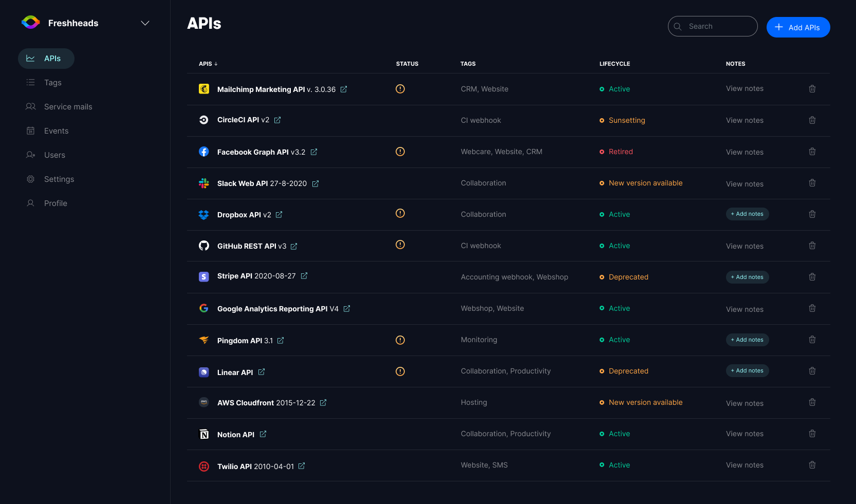Expand the Freshheads workspace dropdown
The height and width of the screenshot is (504, 856).
(x=145, y=23)
